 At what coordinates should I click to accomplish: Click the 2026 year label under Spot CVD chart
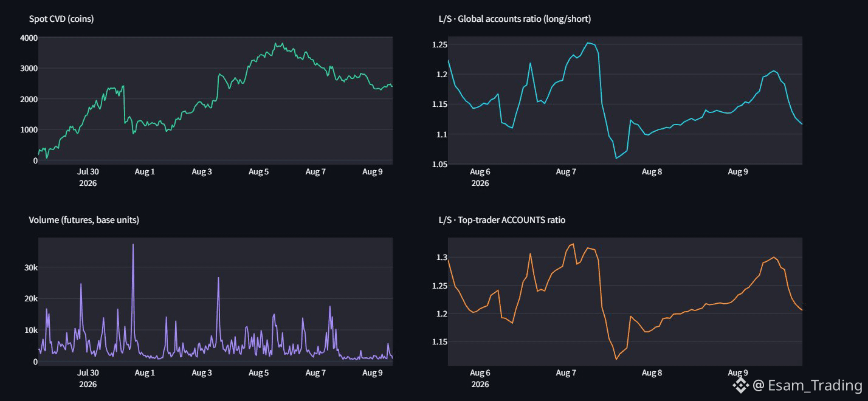tap(88, 183)
